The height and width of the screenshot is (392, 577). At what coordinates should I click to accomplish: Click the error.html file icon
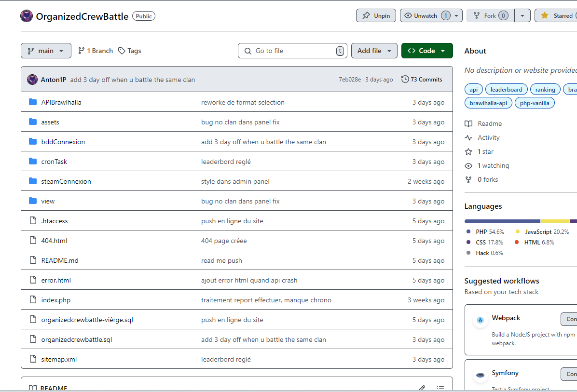point(33,280)
